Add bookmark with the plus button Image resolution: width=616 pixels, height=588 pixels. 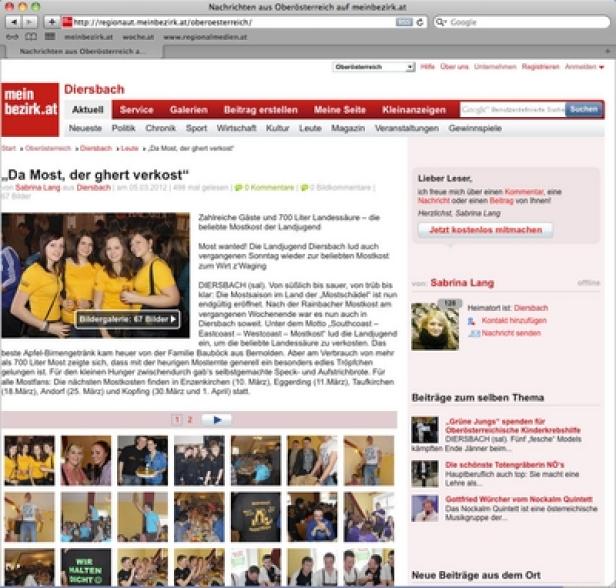click(x=51, y=22)
